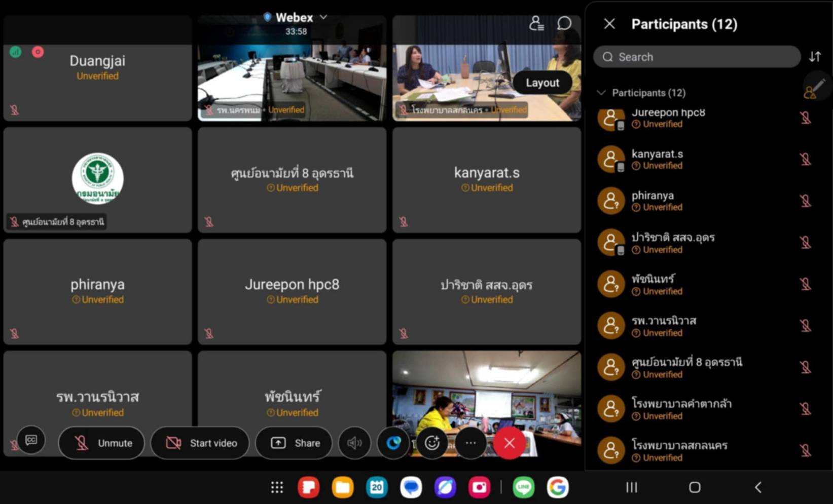Open the orange files app in taskbar
The width and height of the screenshot is (833, 504).
(343, 487)
